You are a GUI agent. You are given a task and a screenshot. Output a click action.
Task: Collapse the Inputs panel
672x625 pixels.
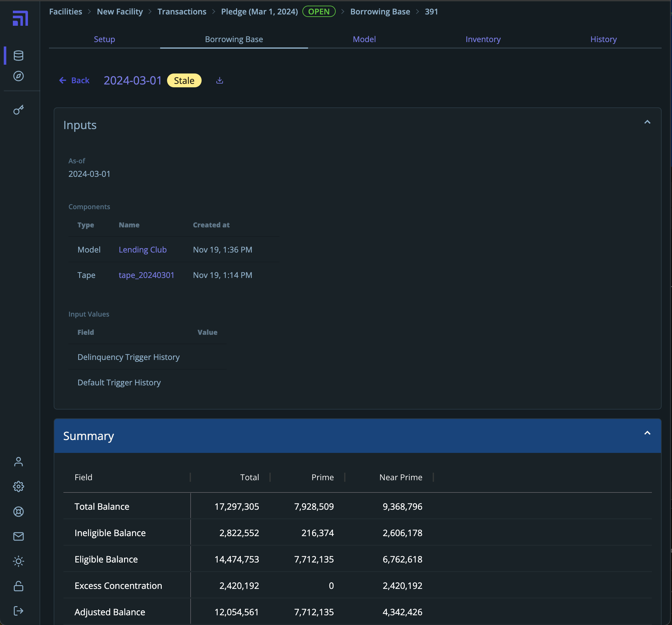(647, 122)
